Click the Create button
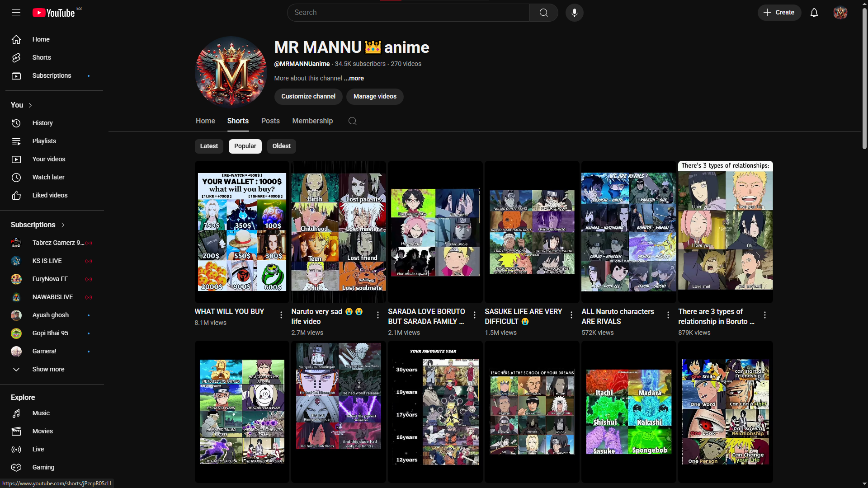868x488 pixels. tap(779, 13)
